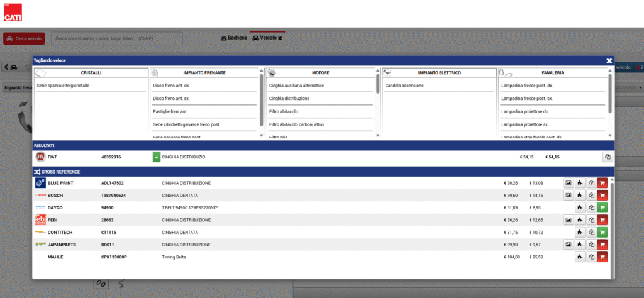Focus the spare part search field

[116, 38]
